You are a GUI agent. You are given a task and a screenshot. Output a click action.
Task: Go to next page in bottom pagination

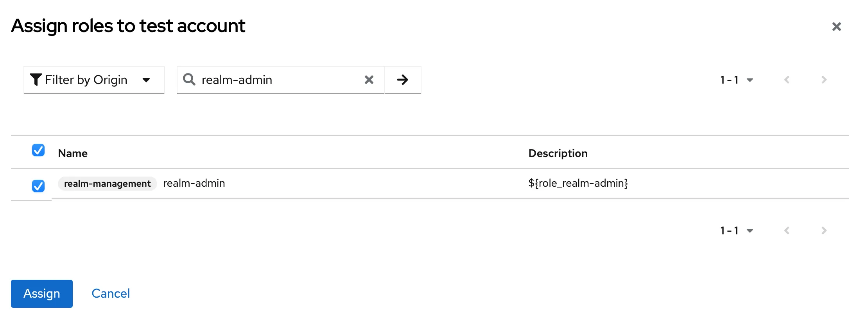pyautogui.click(x=824, y=230)
